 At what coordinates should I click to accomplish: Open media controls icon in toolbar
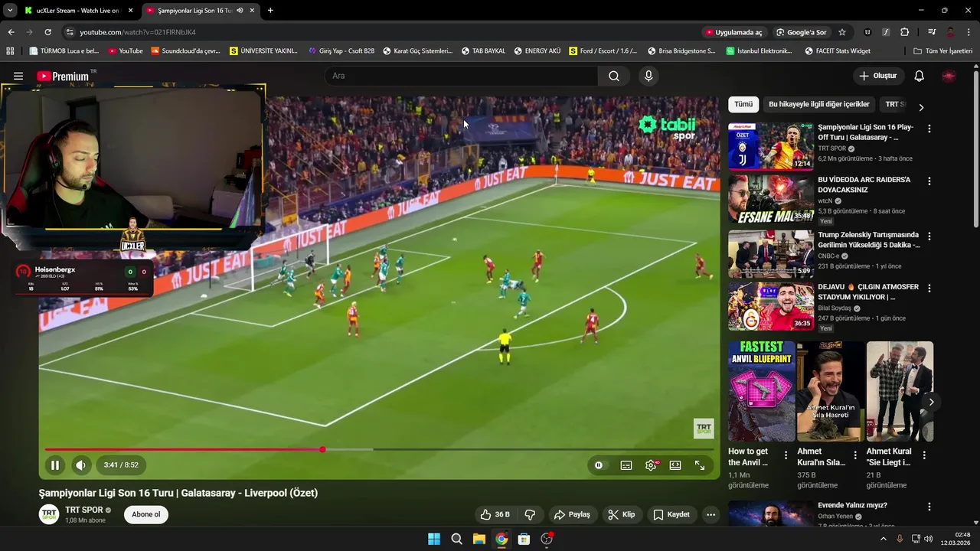click(x=931, y=32)
